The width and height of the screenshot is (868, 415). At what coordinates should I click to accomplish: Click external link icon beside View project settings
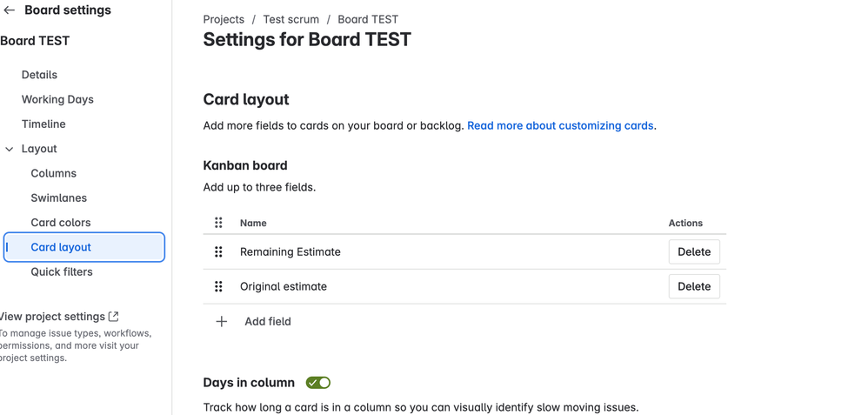tap(114, 317)
